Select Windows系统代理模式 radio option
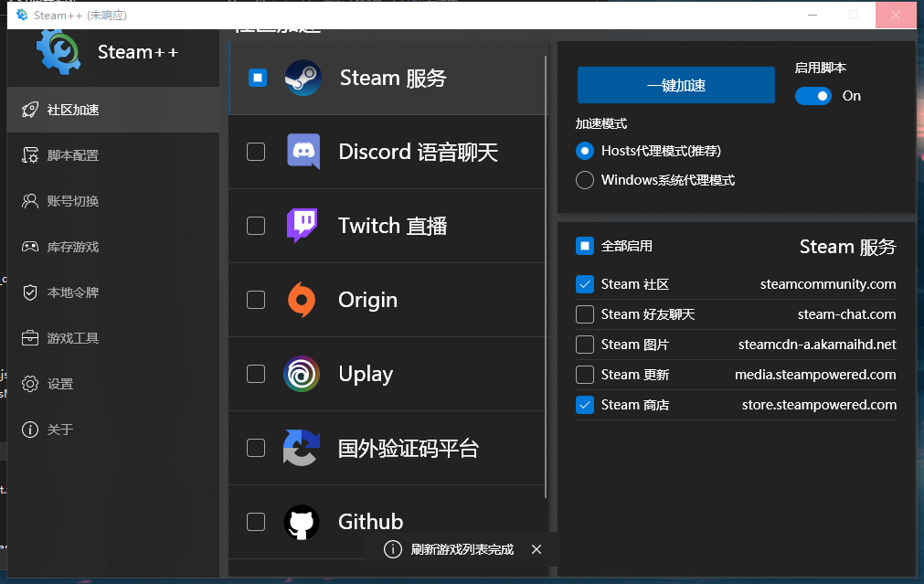Image resolution: width=924 pixels, height=584 pixels. click(x=585, y=180)
